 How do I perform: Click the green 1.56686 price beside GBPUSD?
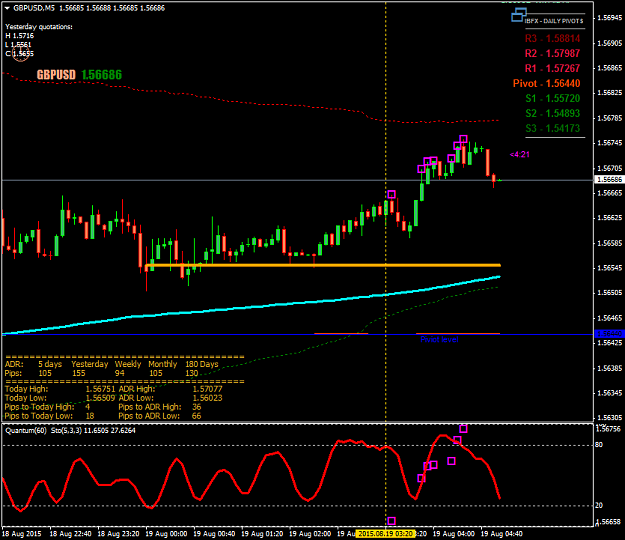coord(102,75)
